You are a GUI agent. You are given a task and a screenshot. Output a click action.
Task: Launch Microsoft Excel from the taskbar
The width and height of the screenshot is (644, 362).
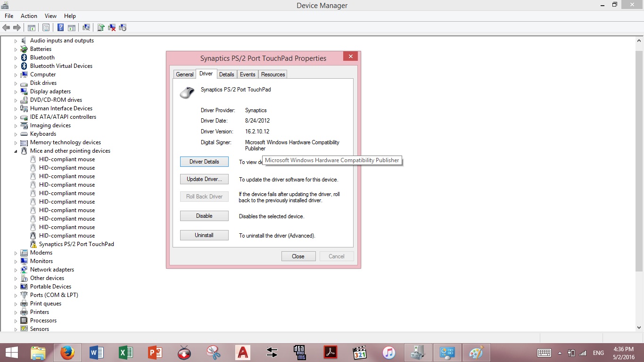[125, 352]
